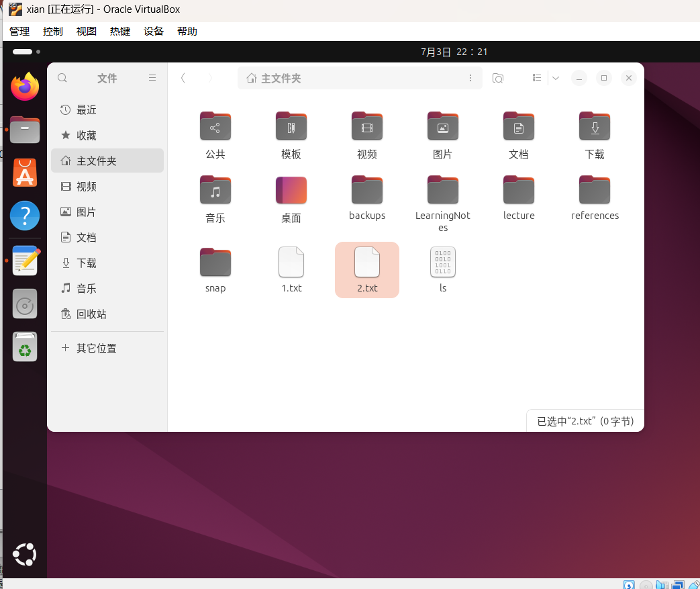
Task: Click the clock showing 7月3日 22:21
Action: tap(454, 52)
